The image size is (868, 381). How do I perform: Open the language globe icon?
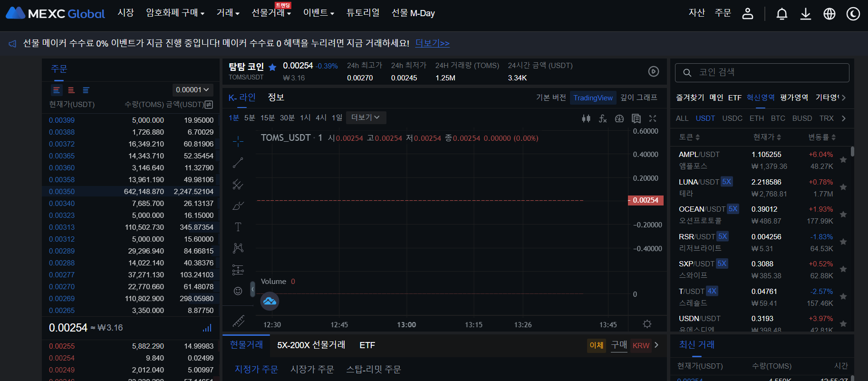tap(829, 14)
